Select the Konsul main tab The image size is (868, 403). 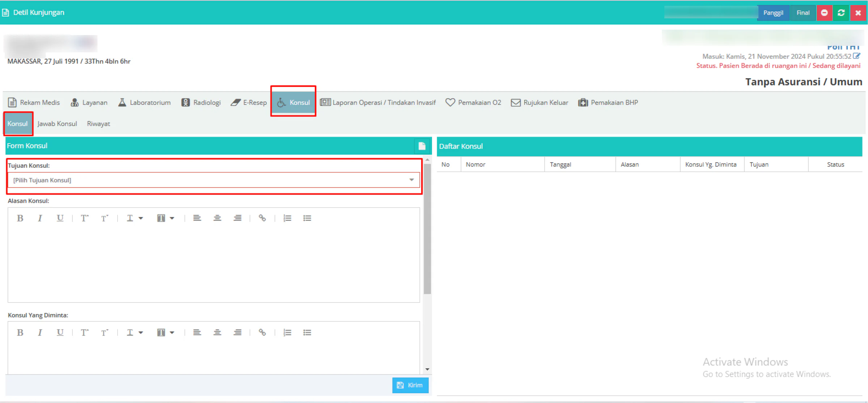coord(293,103)
